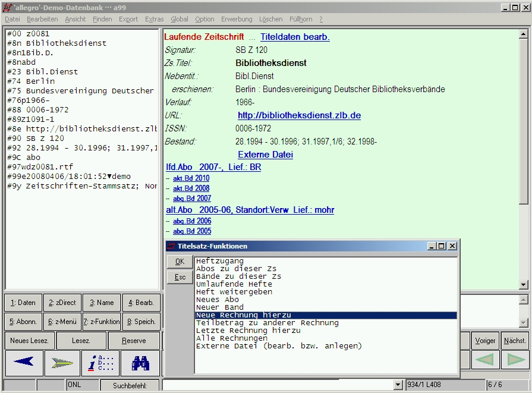Click the '6: z-Menü' button
Viewport: 532px width, 393px height.
click(62, 322)
